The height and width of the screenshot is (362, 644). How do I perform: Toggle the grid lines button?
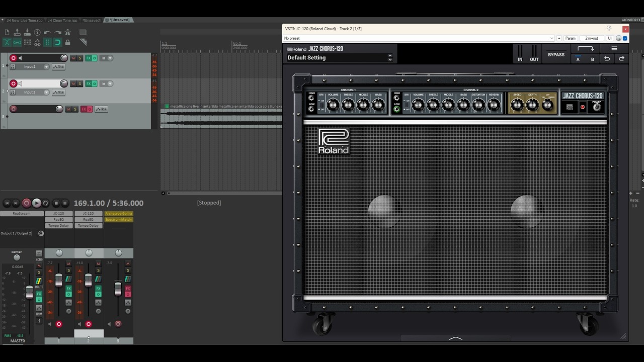pos(47,43)
